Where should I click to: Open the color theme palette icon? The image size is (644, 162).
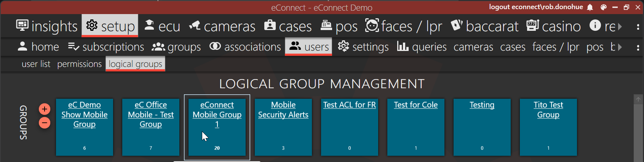pyautogui.click(x=603, y=7)
